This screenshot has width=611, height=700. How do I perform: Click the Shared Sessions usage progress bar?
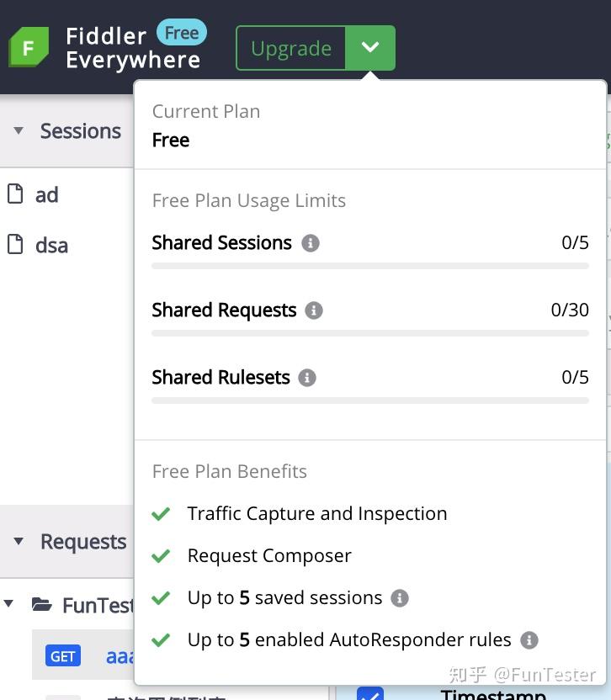[x=369, y=266]
